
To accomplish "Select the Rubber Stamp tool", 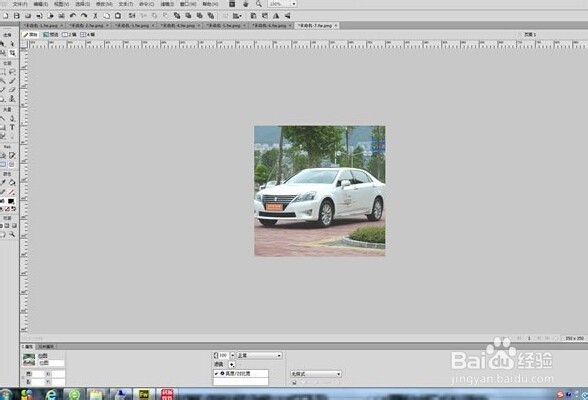I will pos(12,99).
